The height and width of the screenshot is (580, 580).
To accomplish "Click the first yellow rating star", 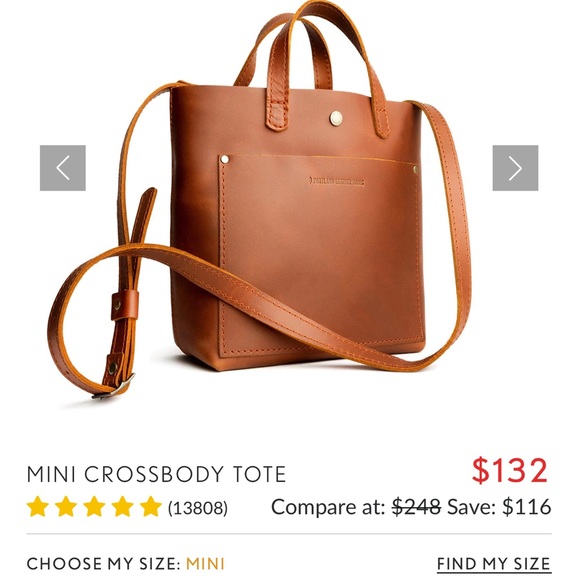I will pos(38,506).
